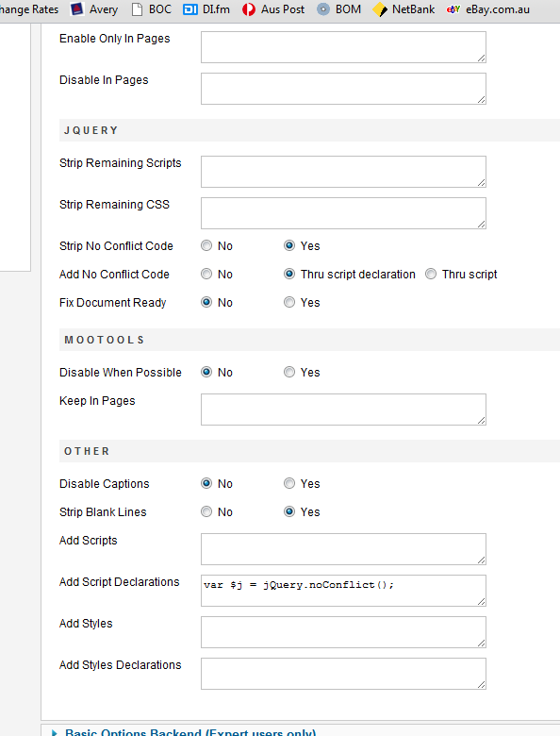
Task: Click the Enable Only In Pages textarea
Action: pos(343,47)
